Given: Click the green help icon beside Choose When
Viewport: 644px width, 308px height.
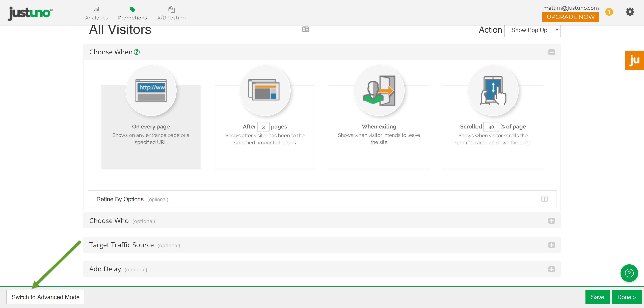Looking at the screenshot, I should (x=137, y=52).
